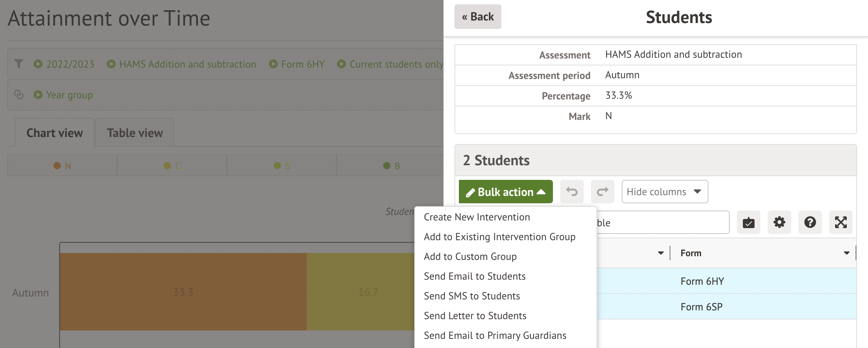Collapse the Bulk action menu

click(505, 192)
